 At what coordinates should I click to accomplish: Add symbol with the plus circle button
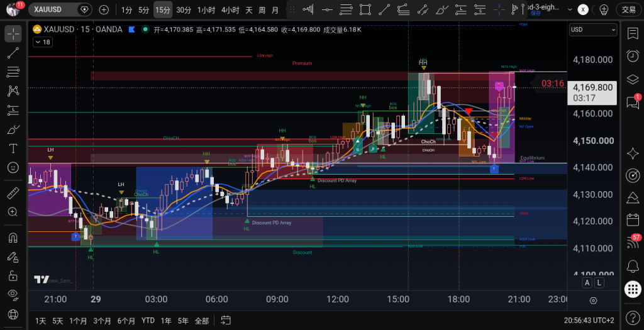[104, 10]
